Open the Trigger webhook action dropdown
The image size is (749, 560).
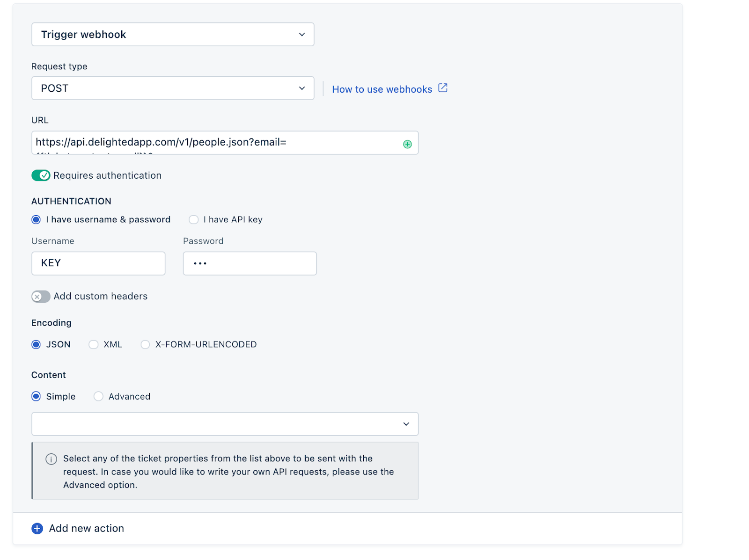173,35
